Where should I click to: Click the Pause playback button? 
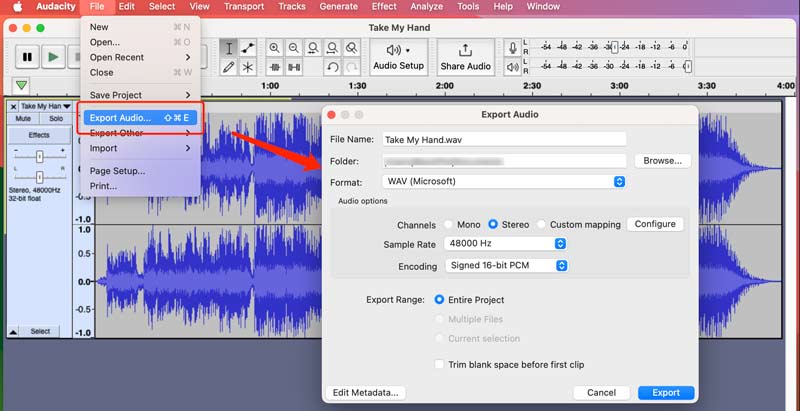tap(27, 57)
